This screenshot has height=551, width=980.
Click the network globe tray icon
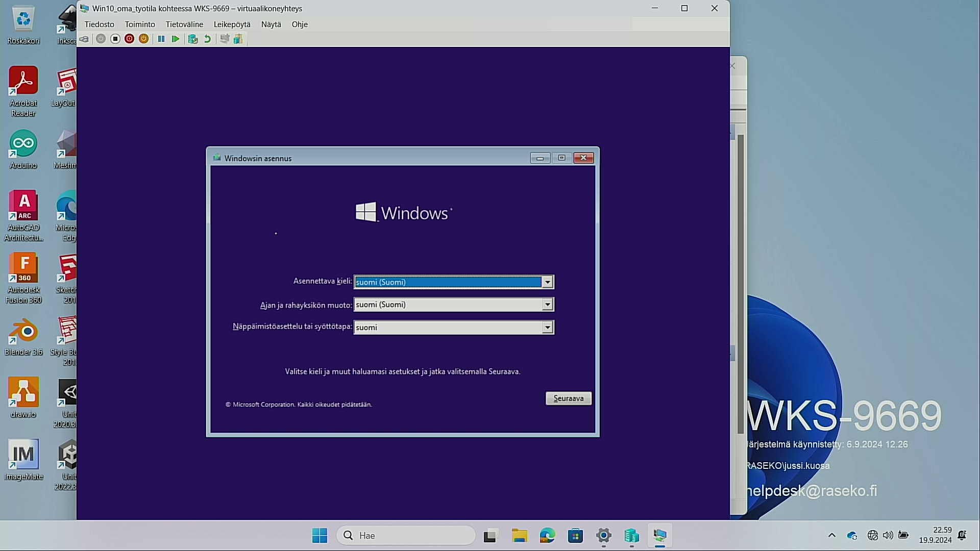(x=873, y=536)
